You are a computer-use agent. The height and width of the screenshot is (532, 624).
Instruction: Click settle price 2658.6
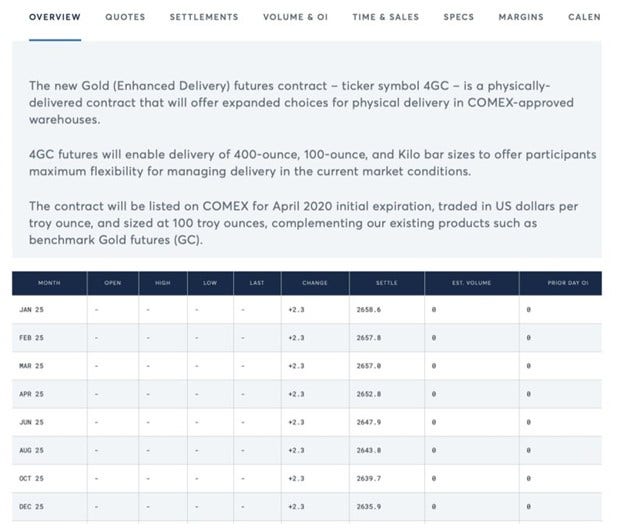point(369,310)
